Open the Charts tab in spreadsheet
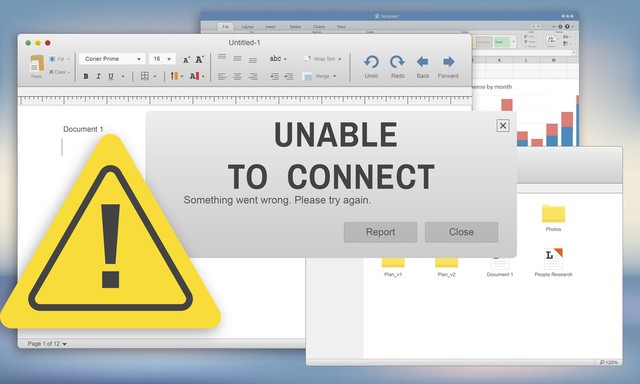 click(x=319, y=27)
